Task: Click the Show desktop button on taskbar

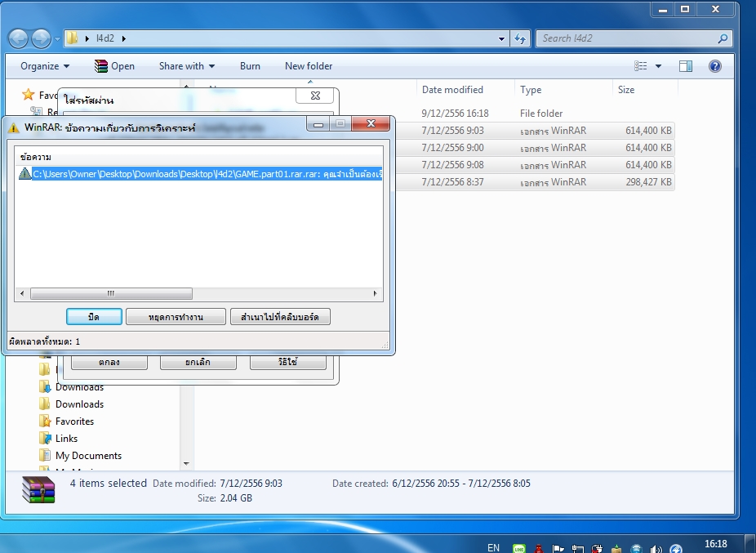Action: (x=749, y=544)
